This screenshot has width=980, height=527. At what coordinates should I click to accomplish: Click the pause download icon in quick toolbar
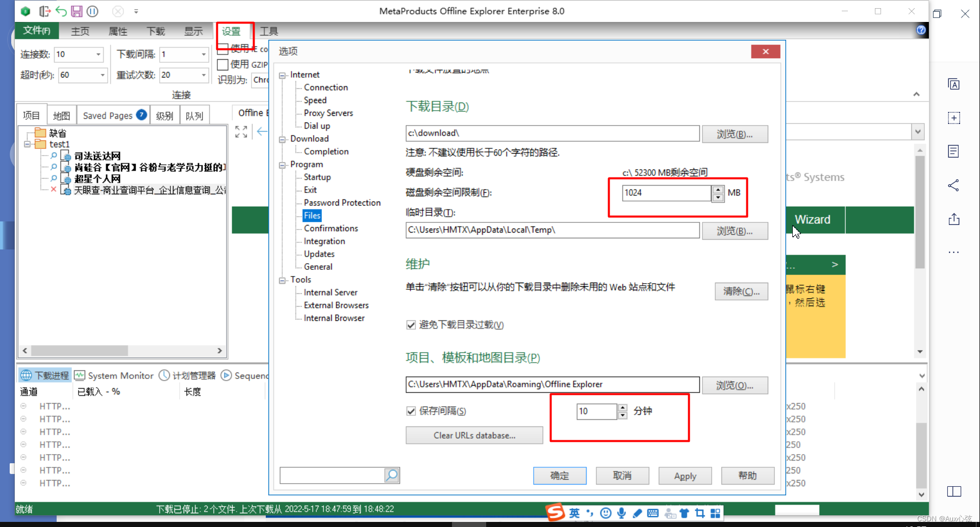pyautogui.click(x=92, y=11)
